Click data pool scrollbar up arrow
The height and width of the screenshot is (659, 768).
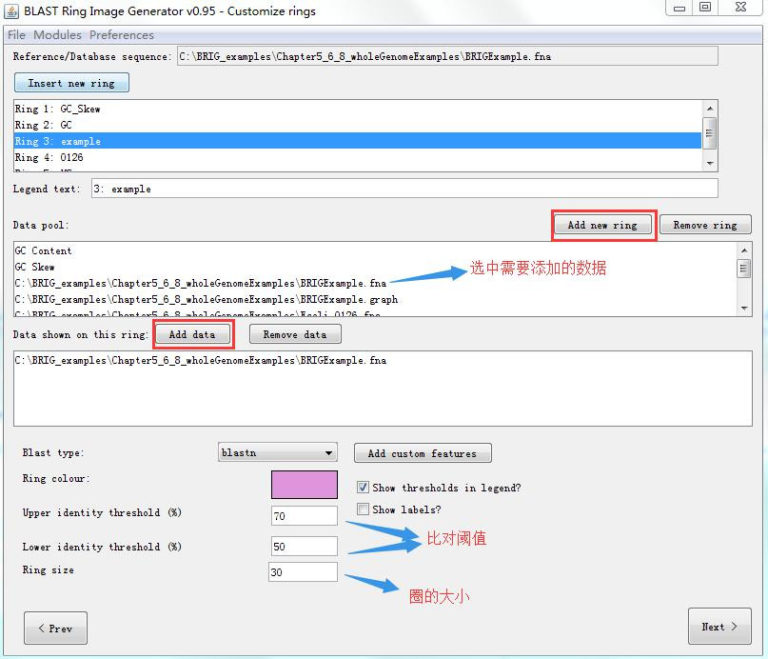[x=744, y=250]
